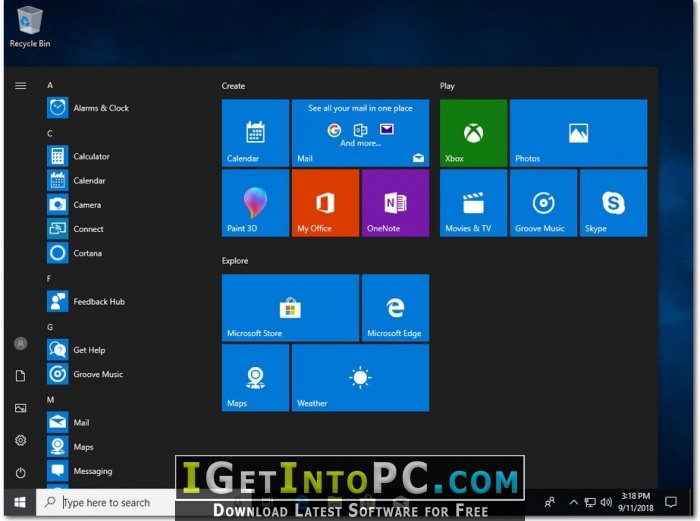This screenshot has width=700, height=521.
Task: Select the letter G group header
Action: [x=50, y=327]
